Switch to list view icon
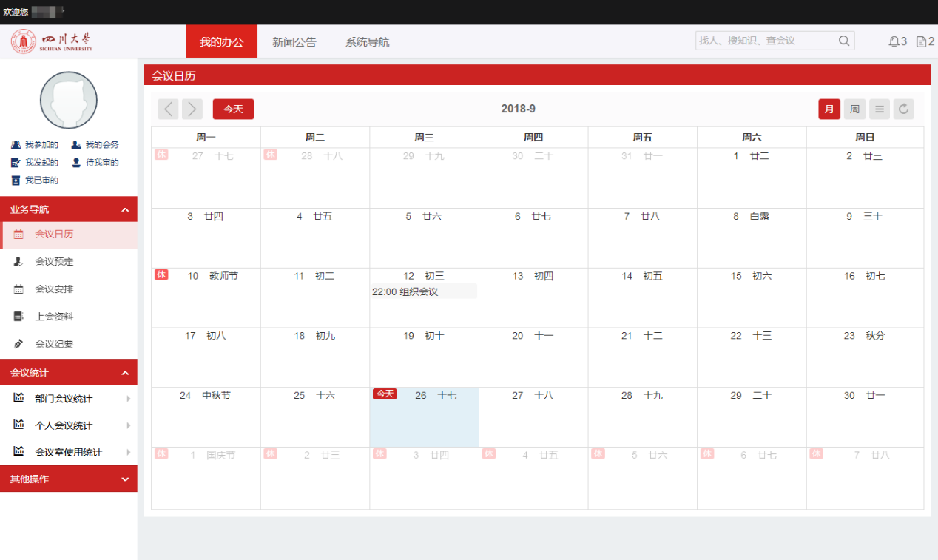938x560 pixels. click(880, 109)
